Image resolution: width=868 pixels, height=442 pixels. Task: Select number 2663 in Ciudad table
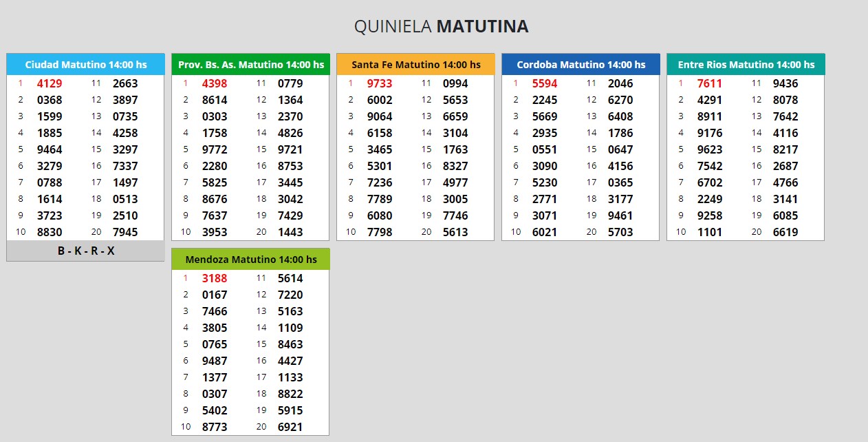[125, 83]
